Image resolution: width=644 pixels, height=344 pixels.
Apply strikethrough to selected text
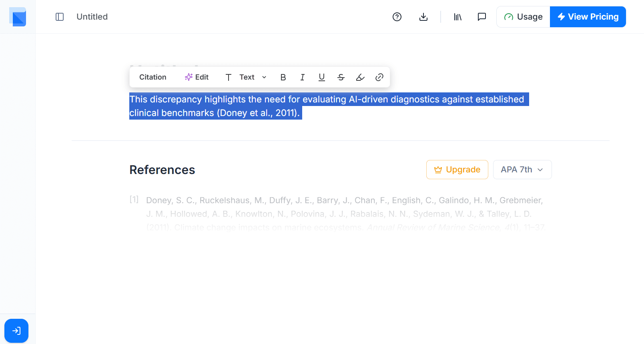[341, 77]
